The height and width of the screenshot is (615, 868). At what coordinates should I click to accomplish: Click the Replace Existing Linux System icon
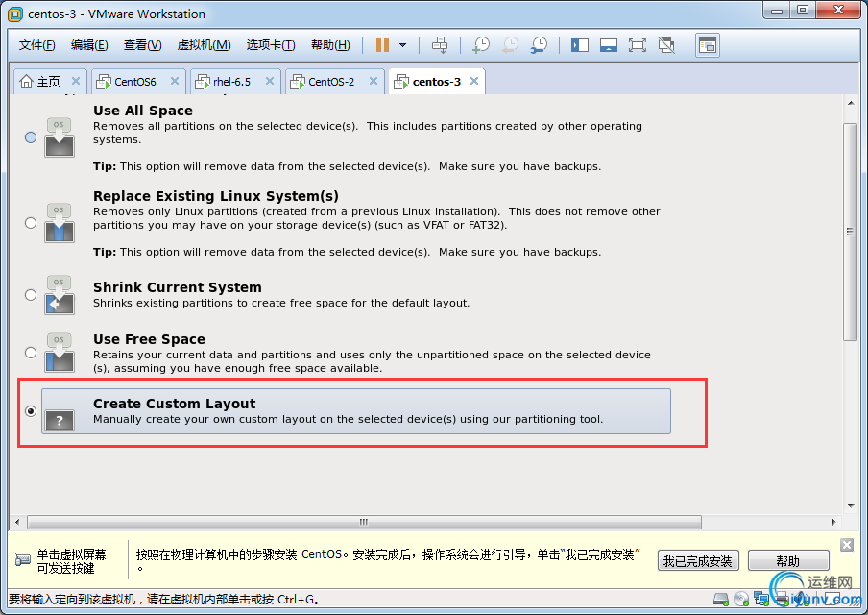[x=60, y=223]
